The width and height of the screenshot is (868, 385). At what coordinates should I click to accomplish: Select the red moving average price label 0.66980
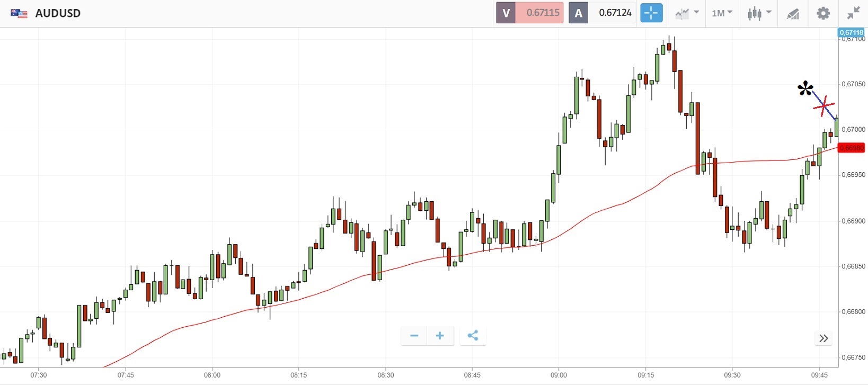851,148
